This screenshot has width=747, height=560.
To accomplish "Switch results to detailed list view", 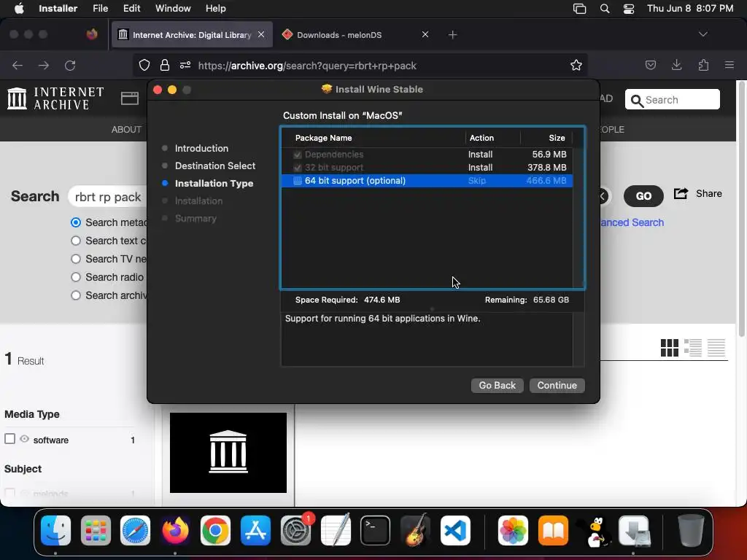I will pyautogui.click(x=693, y=348).
